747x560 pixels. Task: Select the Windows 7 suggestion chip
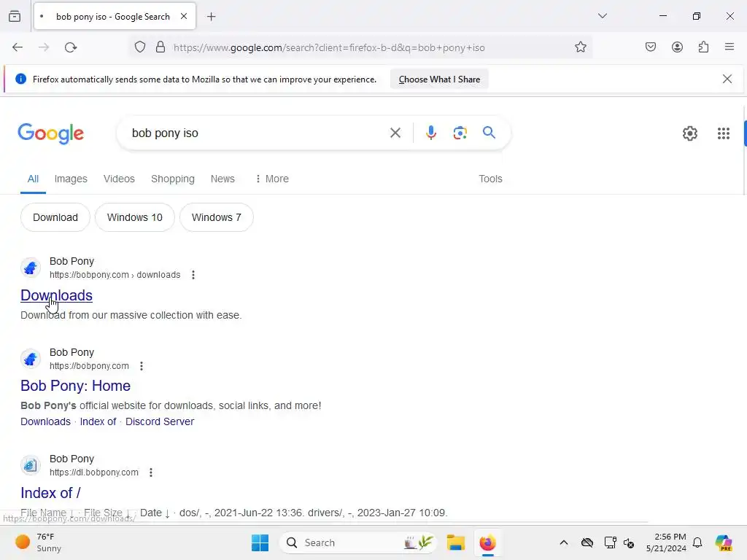point(216,217)
